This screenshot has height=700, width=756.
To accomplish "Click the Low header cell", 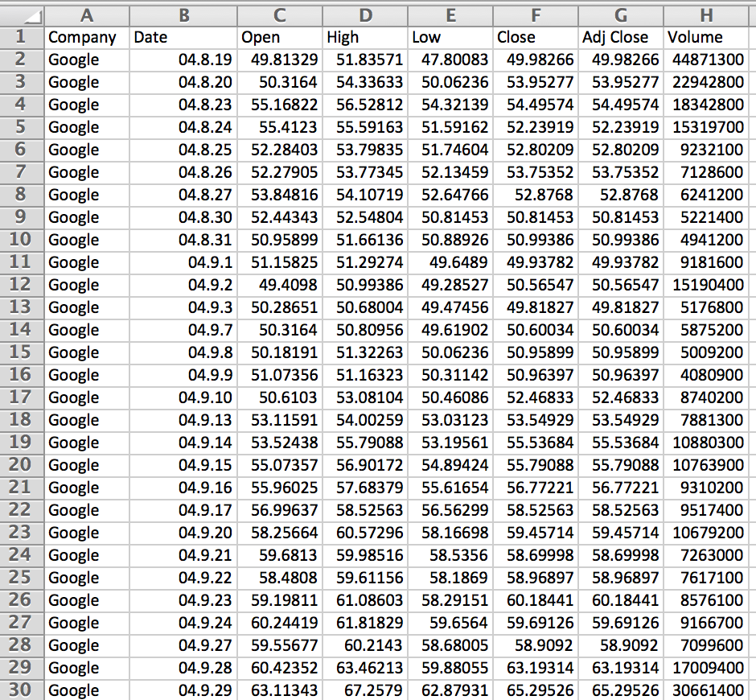I will 450,37.
